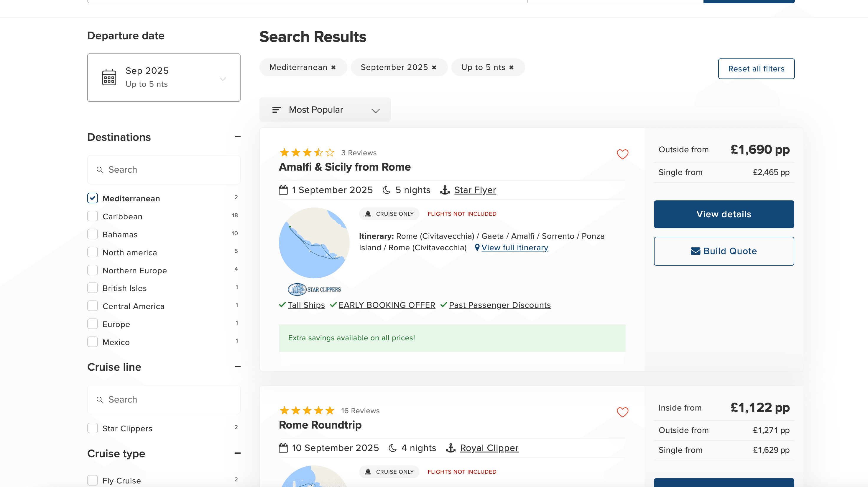
Task: Favorite the Amalfi & Sicily cruise heart icon
Action: (x=622, y=154)
